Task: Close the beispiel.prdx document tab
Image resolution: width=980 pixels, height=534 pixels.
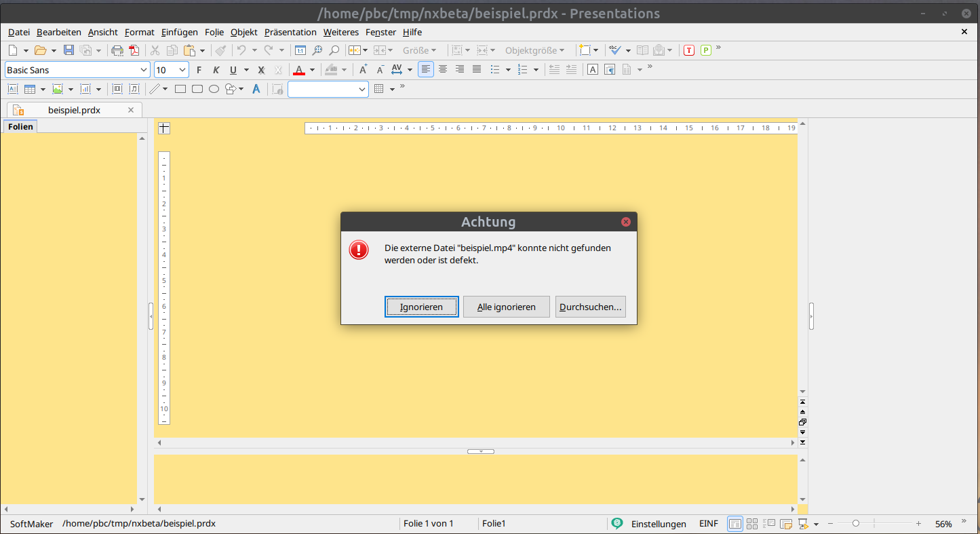Action: click(x=131, y=110)
